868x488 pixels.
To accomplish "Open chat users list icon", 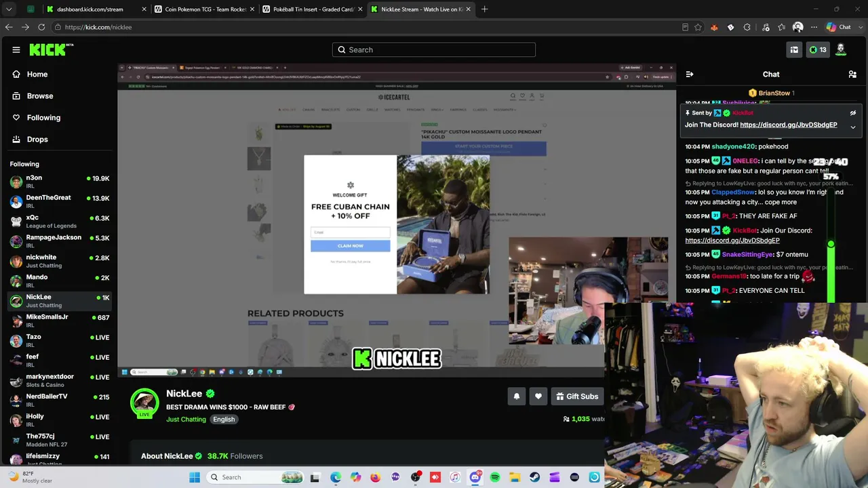I will coord(852,75).
